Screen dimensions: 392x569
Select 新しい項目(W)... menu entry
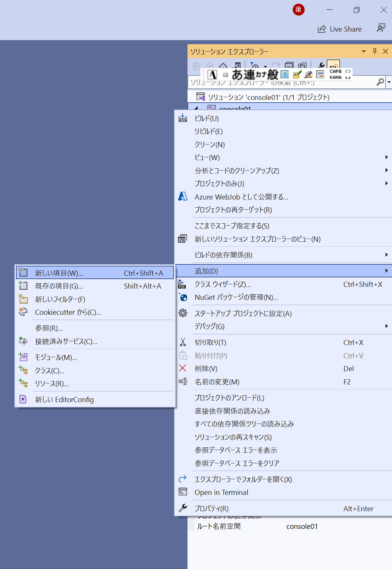click(95, 273)
